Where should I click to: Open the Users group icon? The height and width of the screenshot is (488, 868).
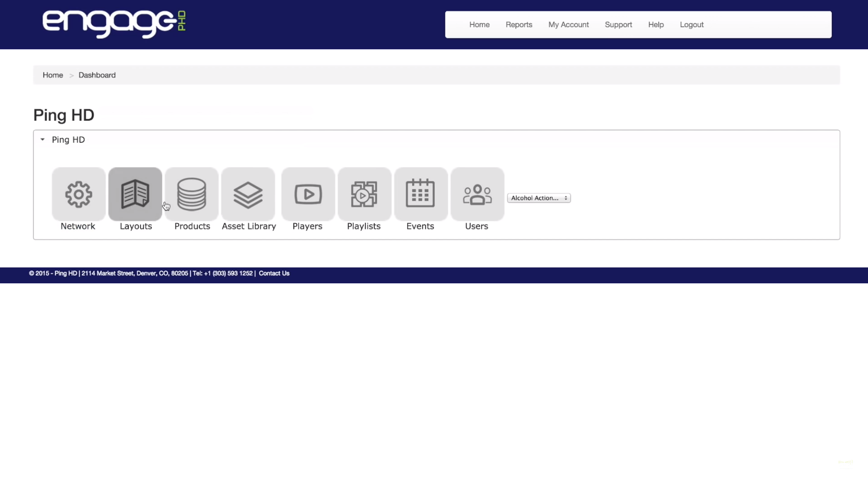(x=477, y=194)
